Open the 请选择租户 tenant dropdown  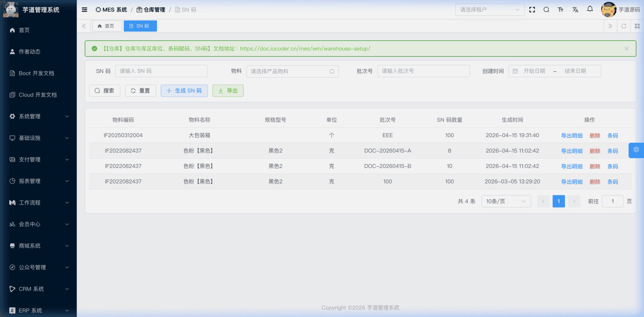pos(490,10)
